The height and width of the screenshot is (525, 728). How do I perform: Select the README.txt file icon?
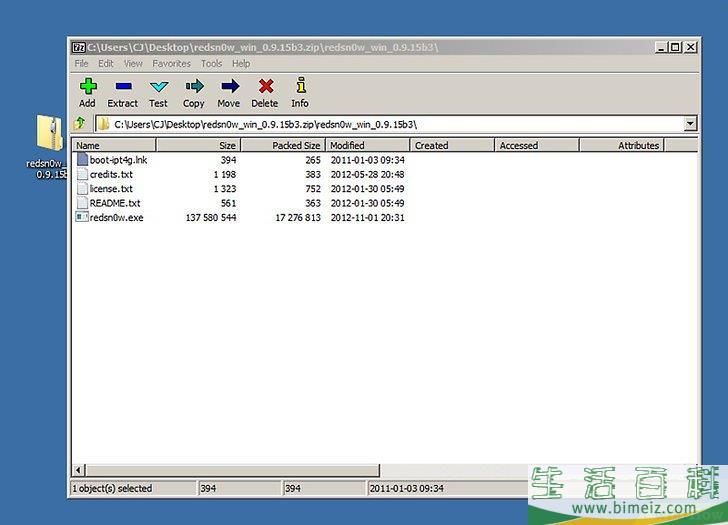(x=82, y=203)
